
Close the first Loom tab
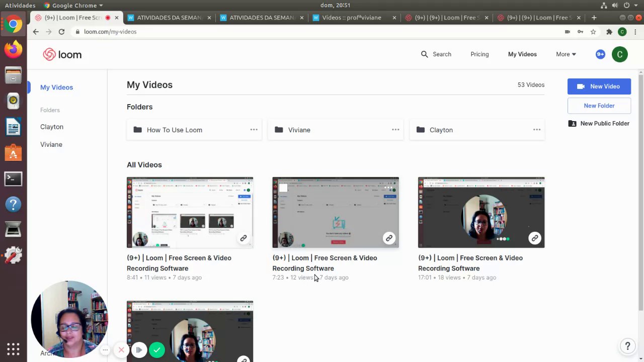pos(117,18)
